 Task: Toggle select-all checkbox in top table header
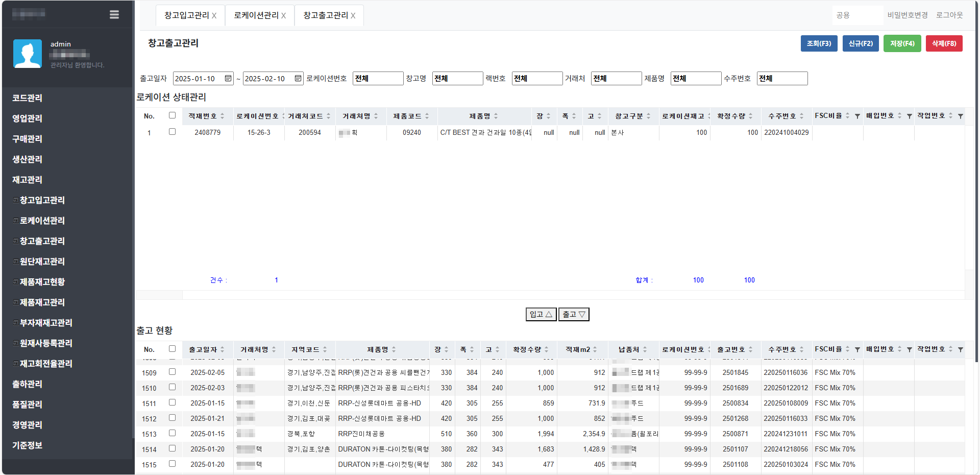tap(172, 115)
